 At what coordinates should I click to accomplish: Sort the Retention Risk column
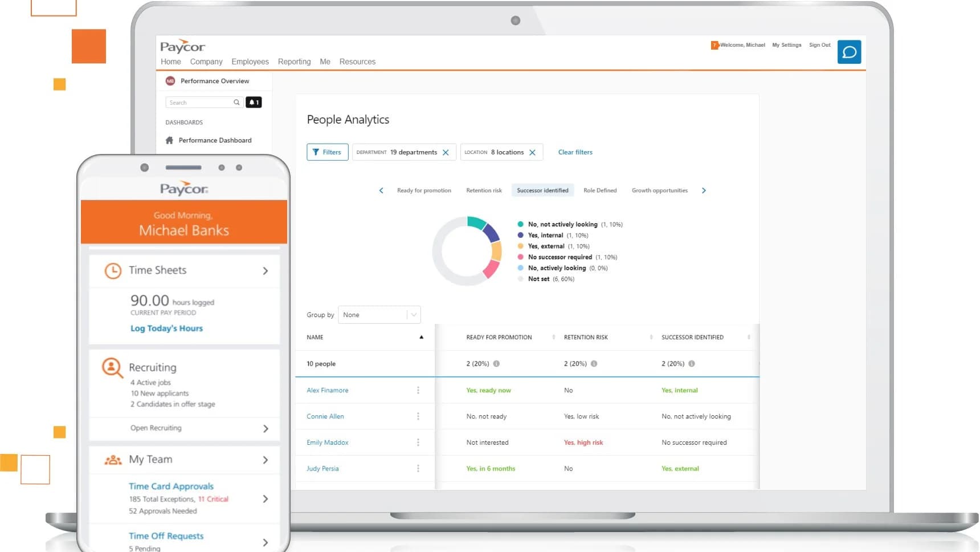[x=651, y=337]
